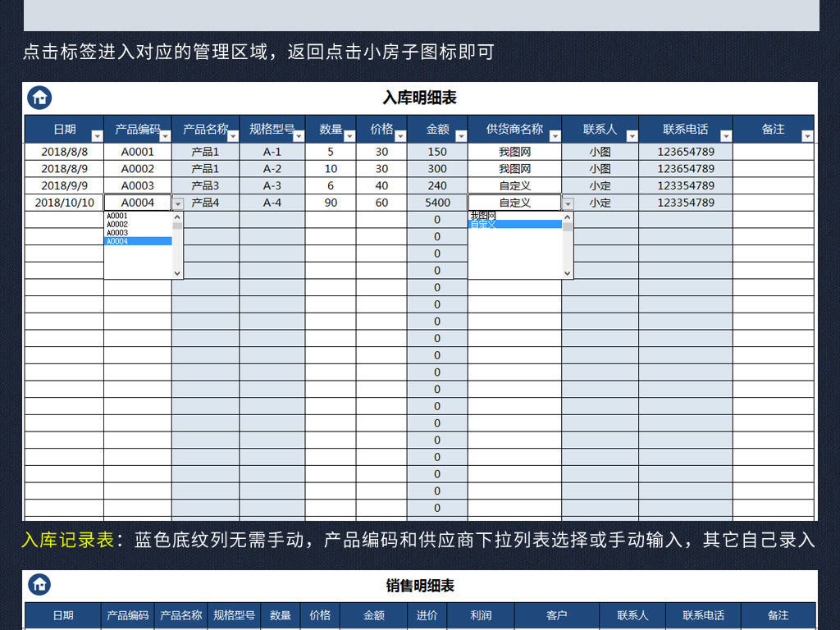Click the price cell showing 40
The height and width of the screenshot is (630, 840).
[381, 186]
